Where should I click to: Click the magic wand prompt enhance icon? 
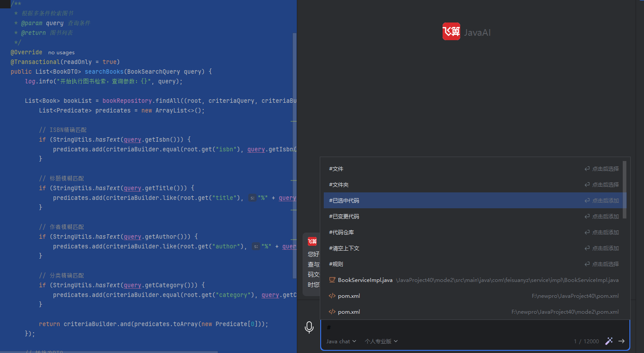pyautogui.click(x=609, y=341)
